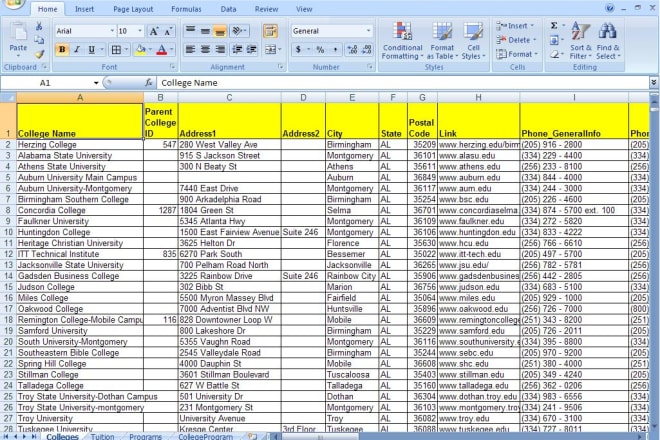Click the AutoSum sigma icon

click(x=554, y=26)
